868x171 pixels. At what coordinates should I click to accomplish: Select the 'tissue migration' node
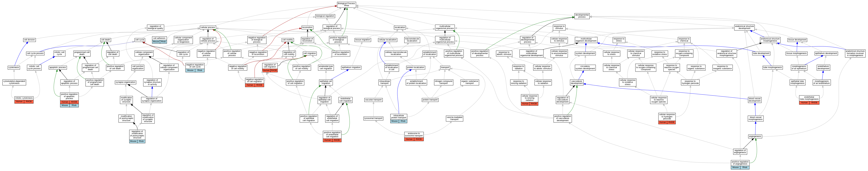363,40
